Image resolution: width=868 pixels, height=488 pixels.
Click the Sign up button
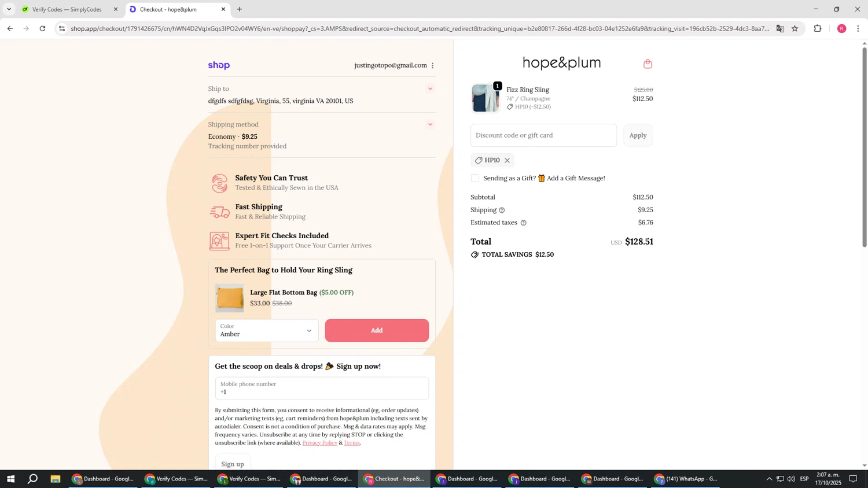point(233,464)
